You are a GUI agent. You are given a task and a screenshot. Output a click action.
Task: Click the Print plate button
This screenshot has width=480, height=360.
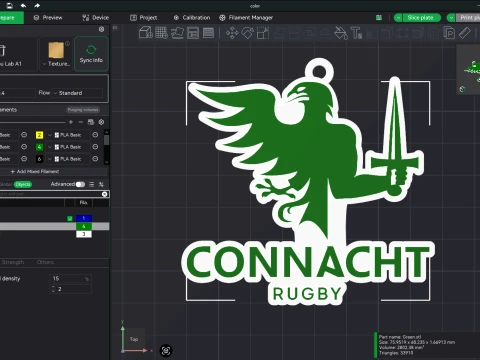click(x=468, y=18)
